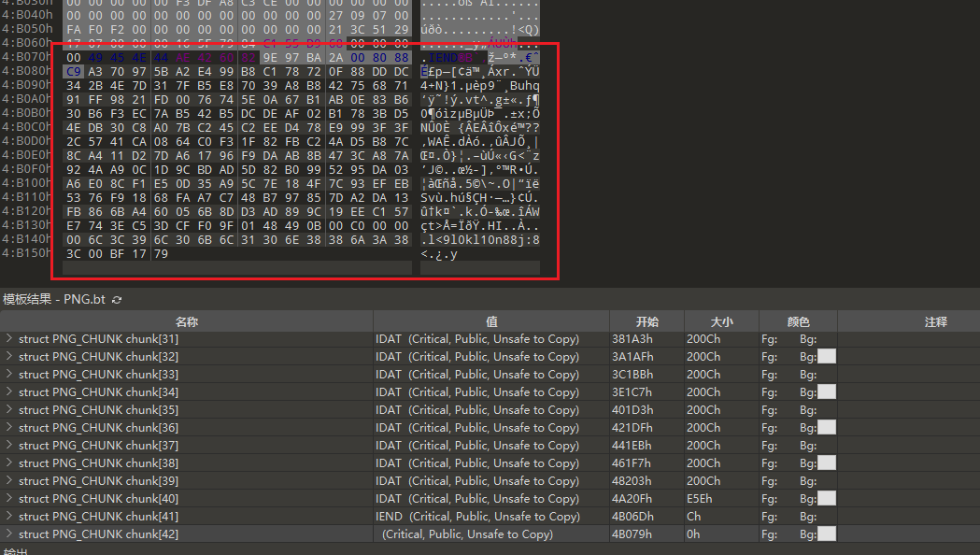Expand the chunk[41] IEND tree row
980x555 pixels.
tap(9, 517)
